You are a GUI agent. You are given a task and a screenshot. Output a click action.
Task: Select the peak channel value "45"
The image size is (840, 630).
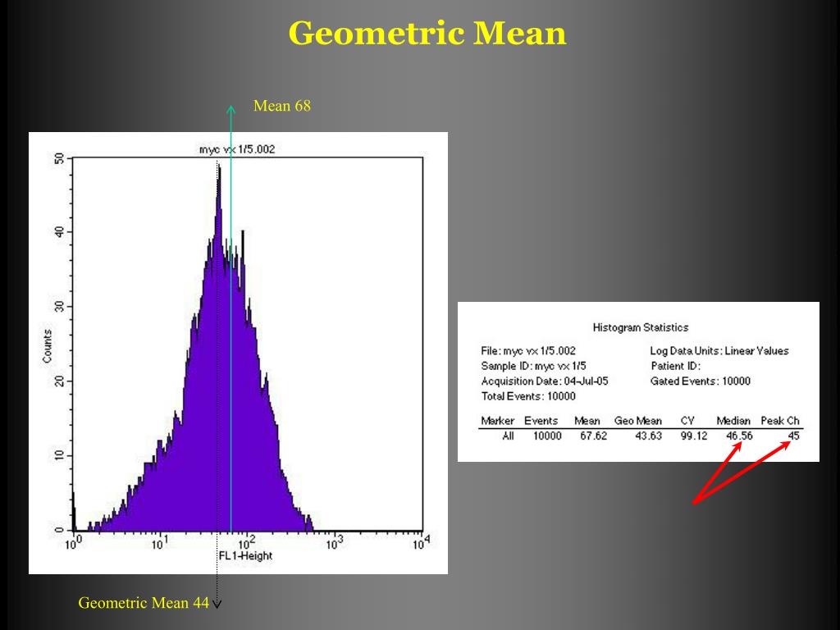[794, 436]
